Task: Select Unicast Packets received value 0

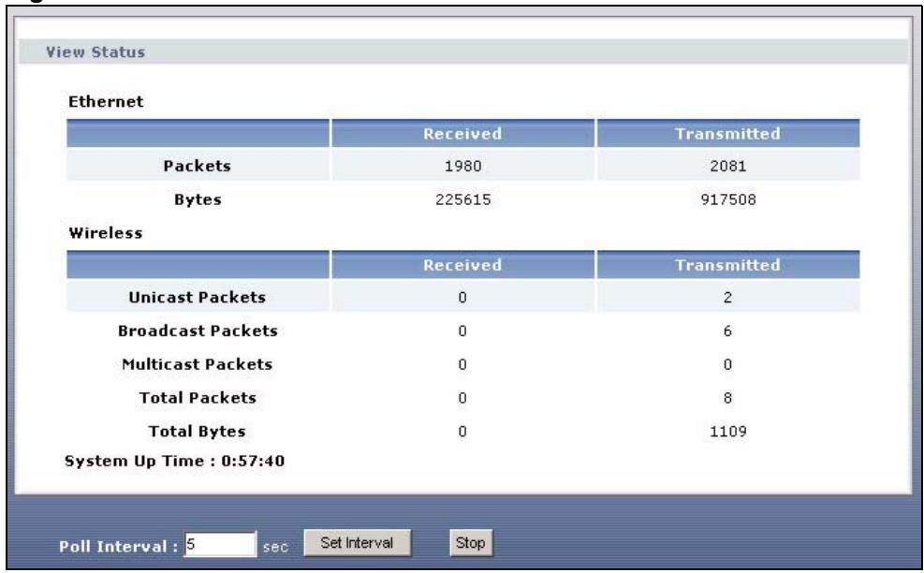Action: click(x=462, y=297)
